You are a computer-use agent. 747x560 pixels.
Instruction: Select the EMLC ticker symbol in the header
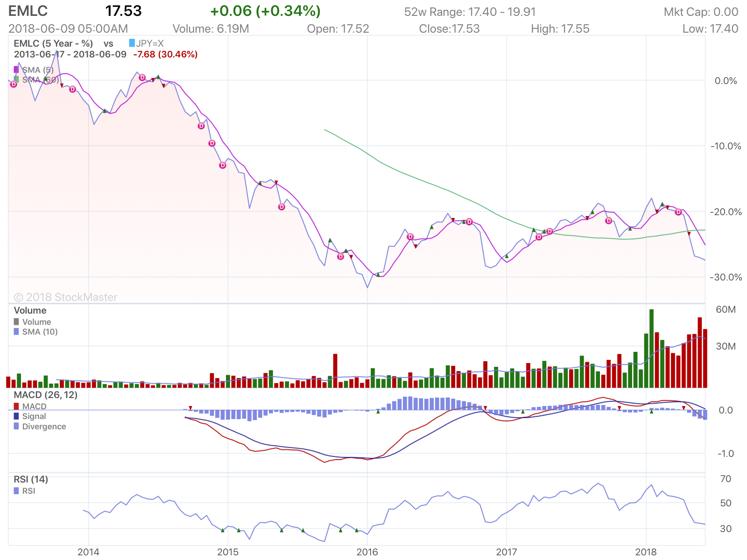(x=28, y=11)
